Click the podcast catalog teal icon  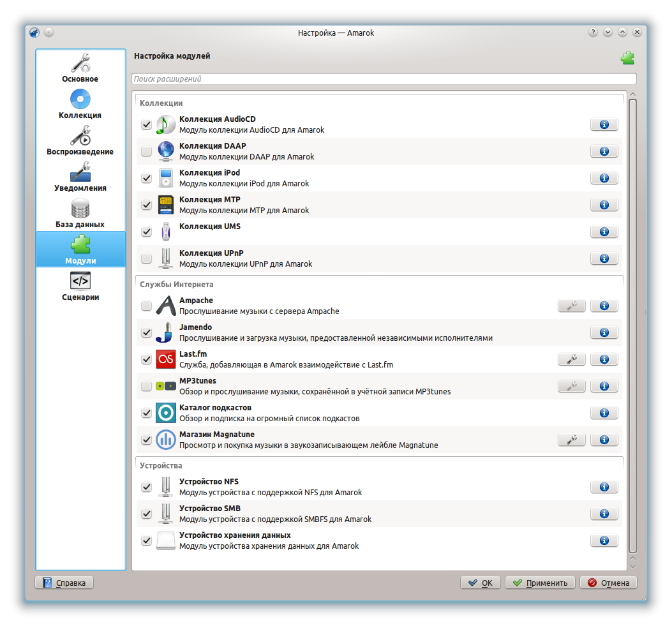point(165,413)
